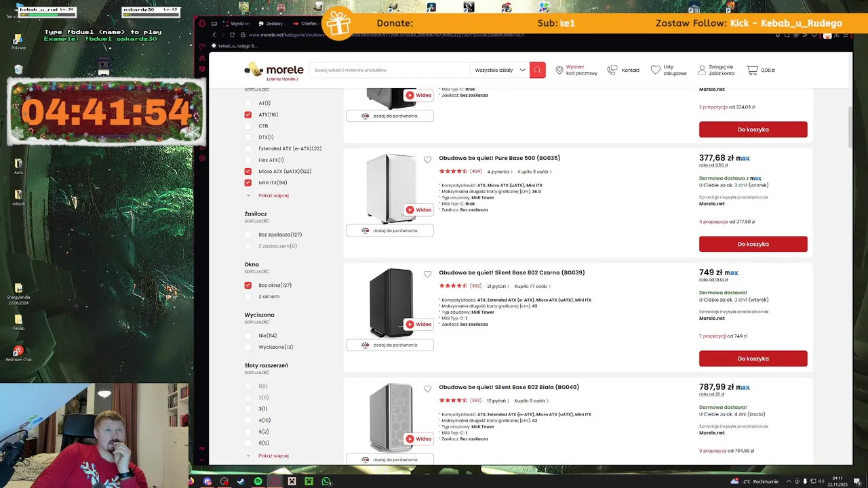Expand 4 pytania for Pure Base 500
The height and width of the screenshot is (488, 868).
point(499,171)
